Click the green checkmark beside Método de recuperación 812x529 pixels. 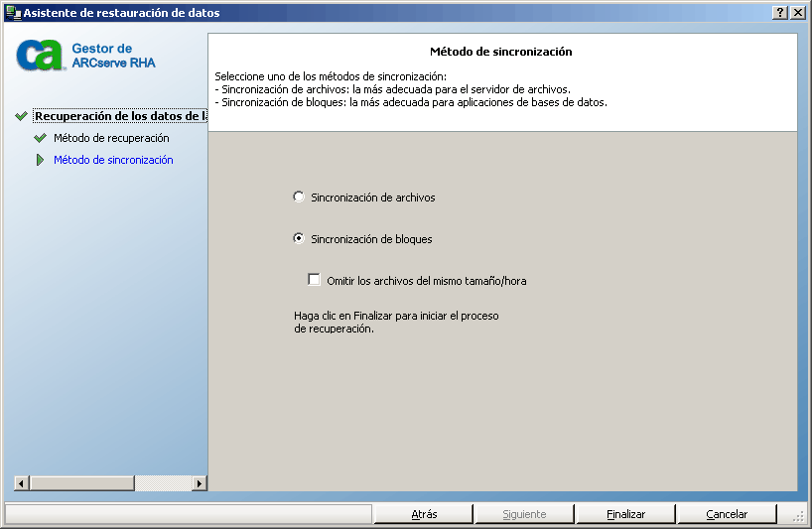40,138
